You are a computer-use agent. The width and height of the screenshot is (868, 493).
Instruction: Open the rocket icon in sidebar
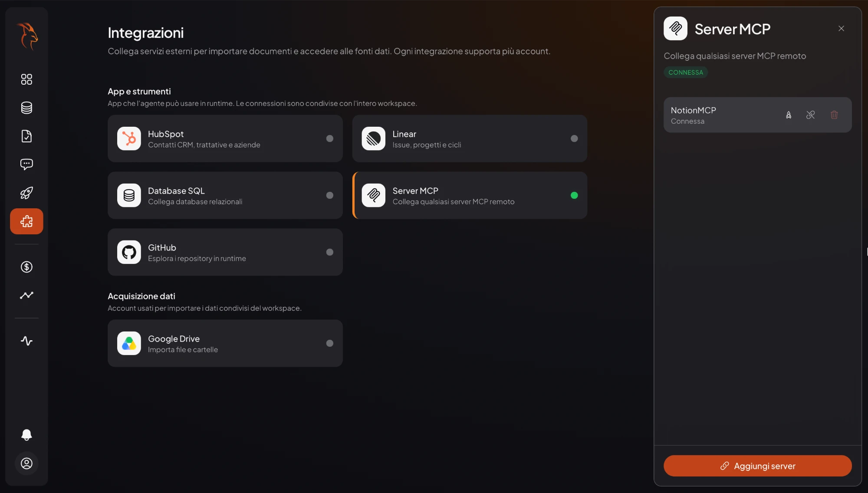click(26, 193)
